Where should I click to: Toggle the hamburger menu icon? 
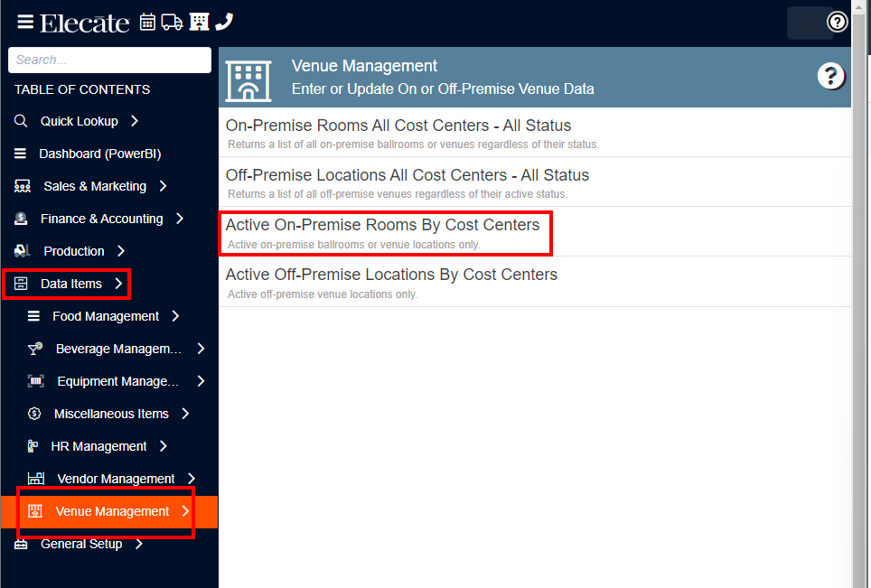click(x=24, y=22)
